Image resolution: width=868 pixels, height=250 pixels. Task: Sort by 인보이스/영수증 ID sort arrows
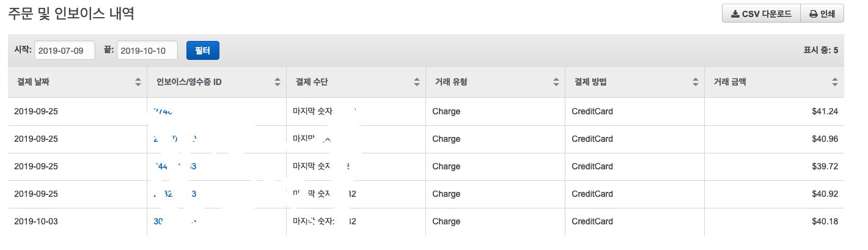coord(277,82)
